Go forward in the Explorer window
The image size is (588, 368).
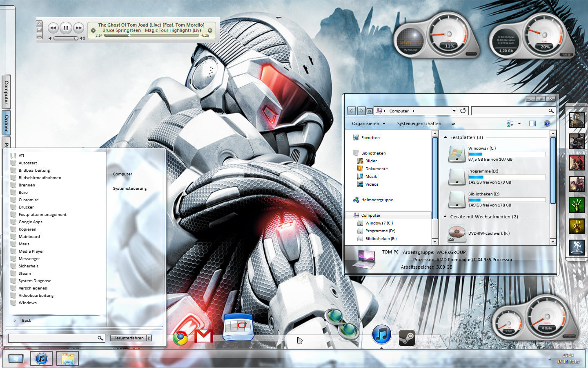tap(361, 111)
